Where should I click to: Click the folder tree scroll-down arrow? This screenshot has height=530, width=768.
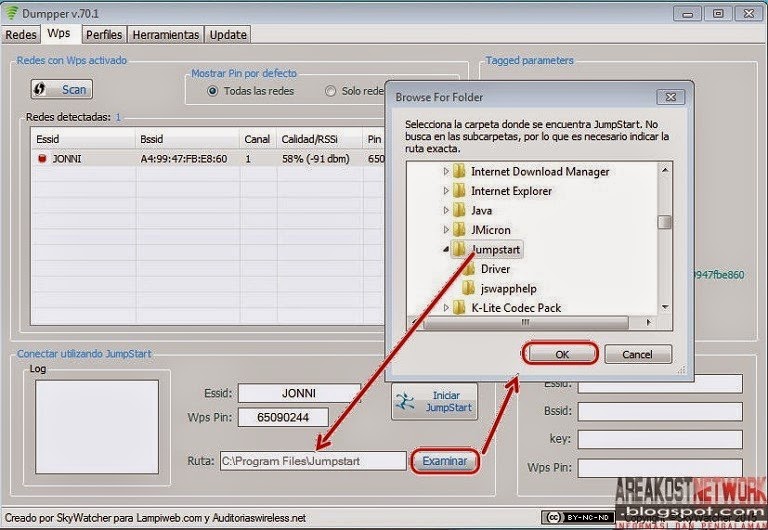click(665, 307)
